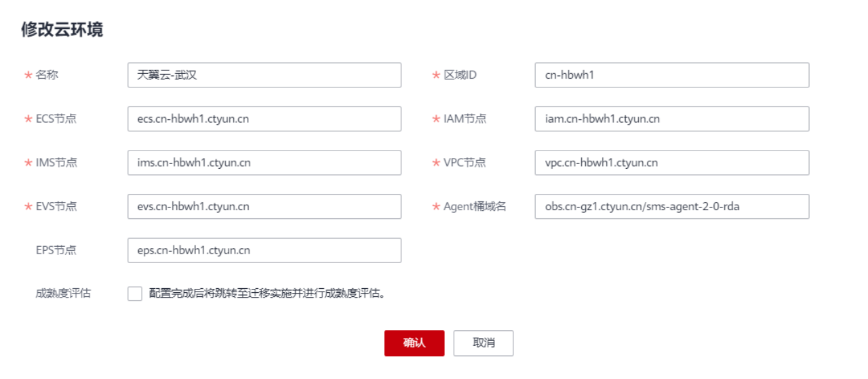Viewport: 868px width, 379px height.
Task: Click the ECS节点 field label
Action: pyautogui.click(x=56, y=119)
